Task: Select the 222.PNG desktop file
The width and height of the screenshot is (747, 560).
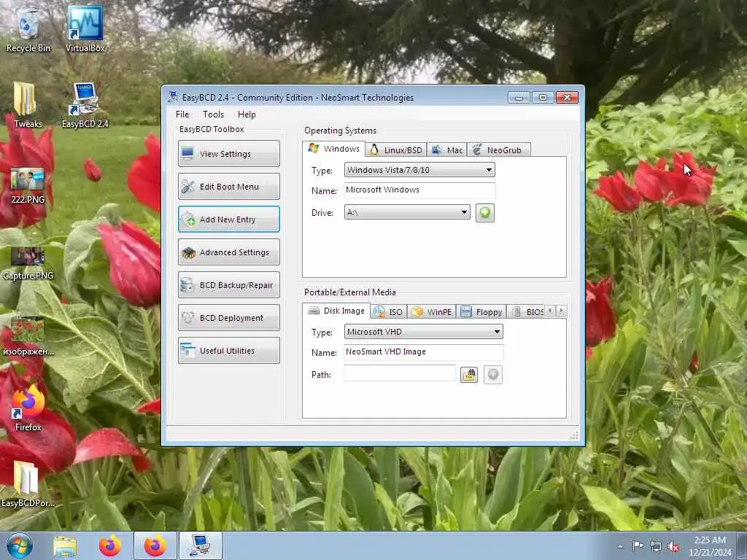Action: point(28,186)
